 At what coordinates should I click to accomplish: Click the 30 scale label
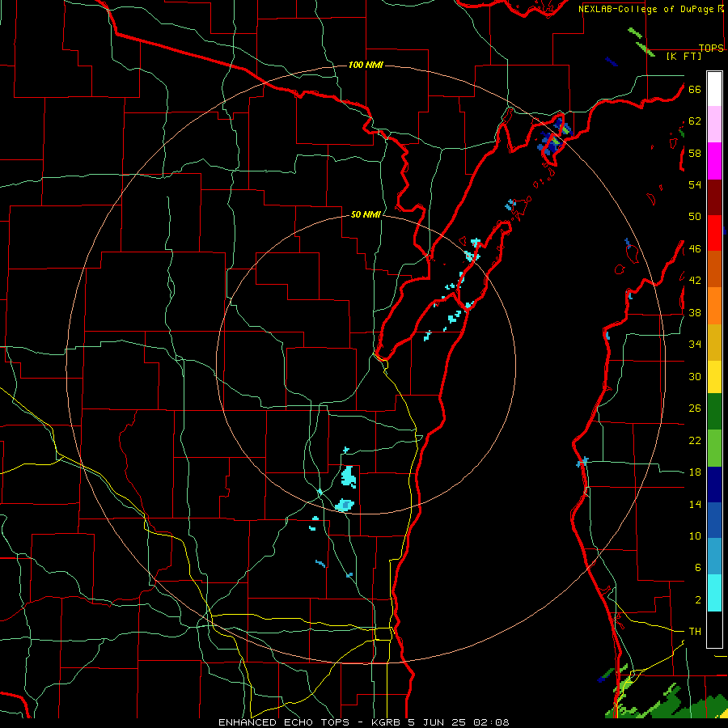click(x=695, y=376)
